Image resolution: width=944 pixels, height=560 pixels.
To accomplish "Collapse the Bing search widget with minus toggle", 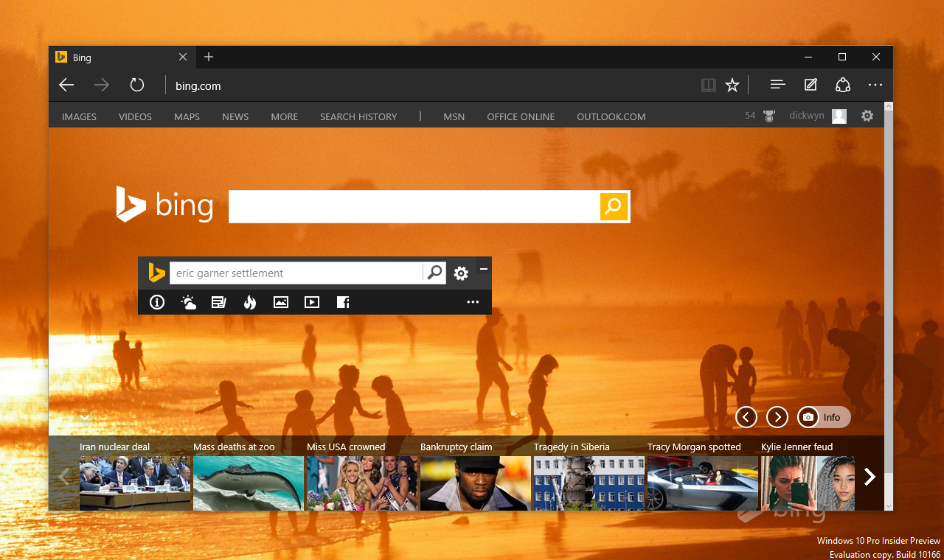I will coord(484,268).
